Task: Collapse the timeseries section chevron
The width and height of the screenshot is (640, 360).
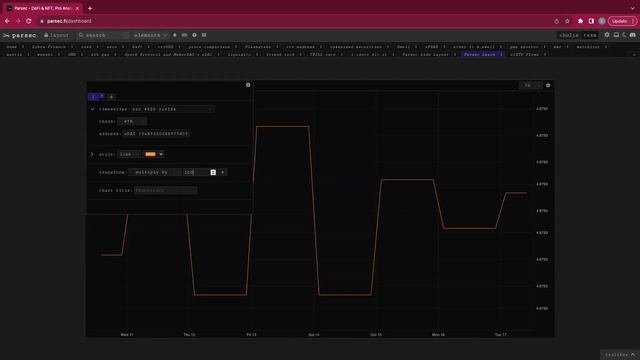Action: pyautogui.click(x=93, y=109)
